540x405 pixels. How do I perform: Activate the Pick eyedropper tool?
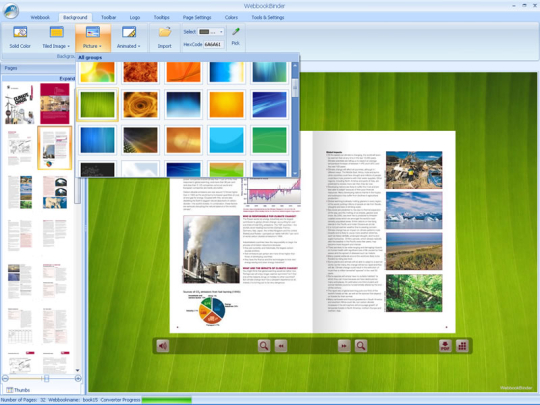click(x=236, y=32)
